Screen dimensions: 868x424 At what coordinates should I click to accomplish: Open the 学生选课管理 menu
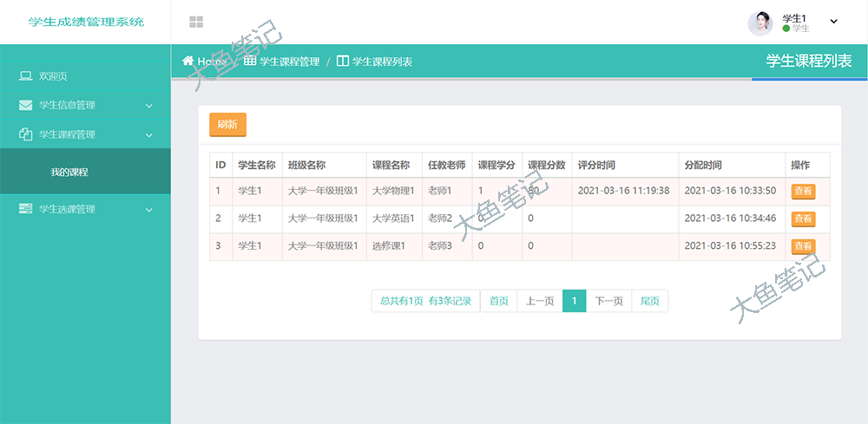[x=85, y=210]
